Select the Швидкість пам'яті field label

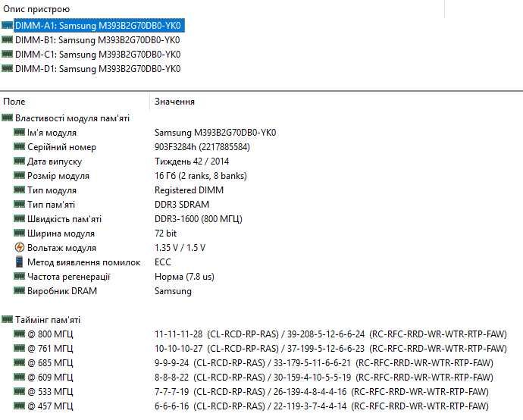pyautogui.click(x=64, y=219)
